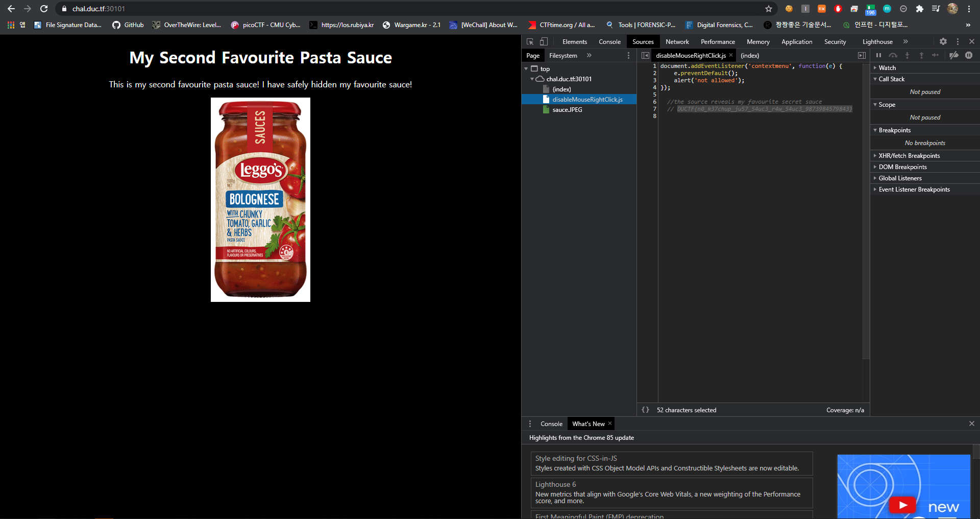This screenshot has height=519, width=980.
Task: Open Chrome three-dot main menu
Action: [969, 9]
